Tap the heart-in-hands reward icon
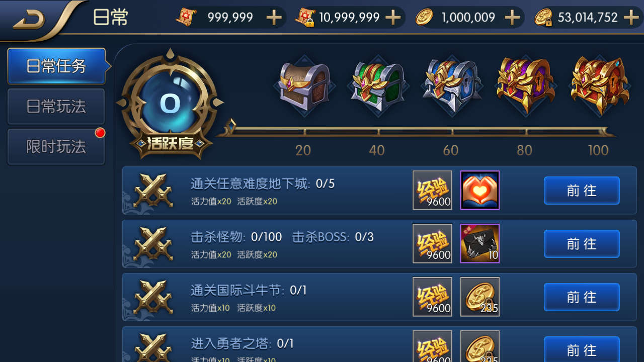This screenshot has height=362, width=644. [480, 190]
